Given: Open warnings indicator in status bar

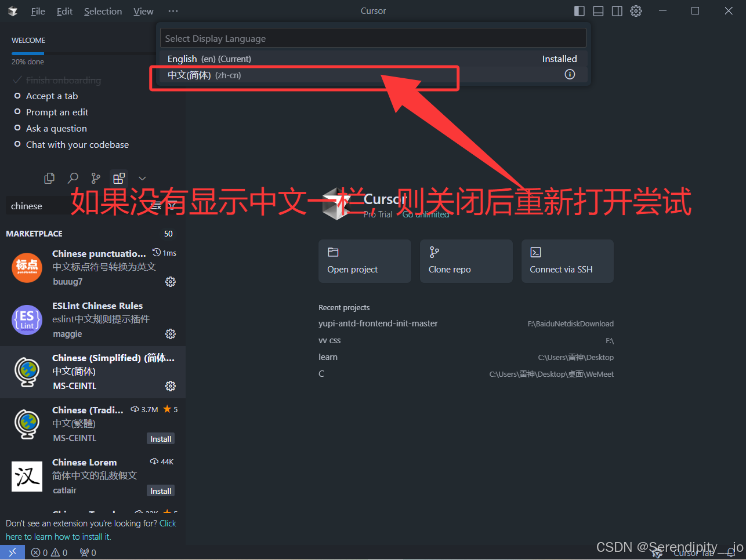Looking at the screenshot, I should tap(60, 552).
